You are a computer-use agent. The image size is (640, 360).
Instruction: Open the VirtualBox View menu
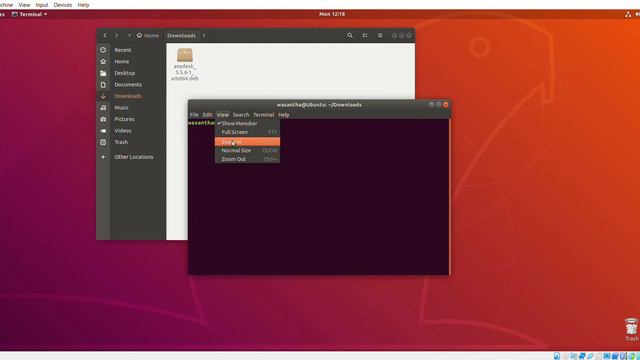tap(24, 5)
